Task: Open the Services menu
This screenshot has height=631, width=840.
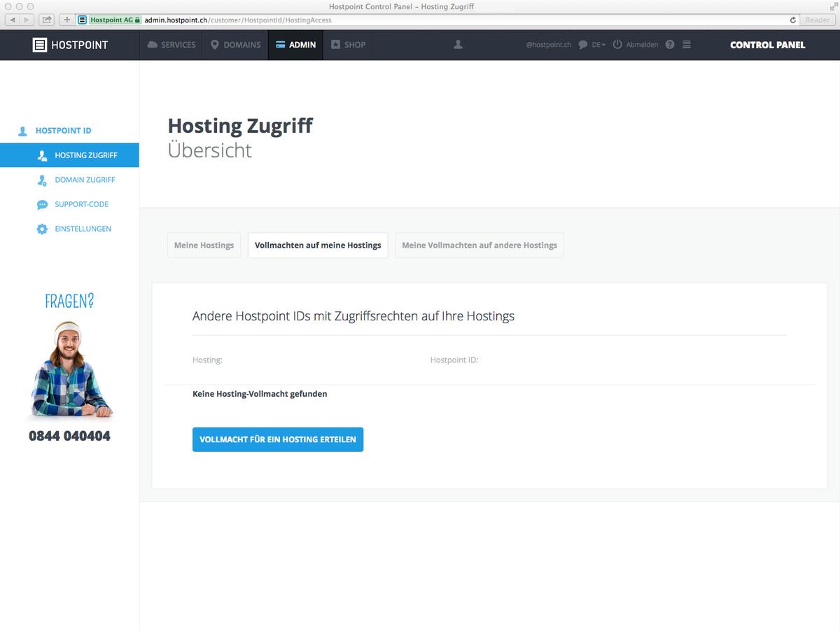Action: (x=171, y=44)
